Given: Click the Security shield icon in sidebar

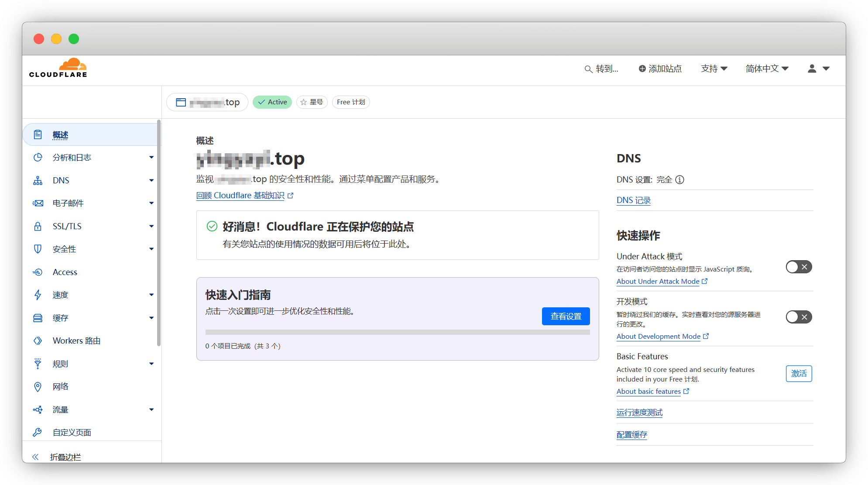Looking at the screenshot, I should tap(38, 249).
